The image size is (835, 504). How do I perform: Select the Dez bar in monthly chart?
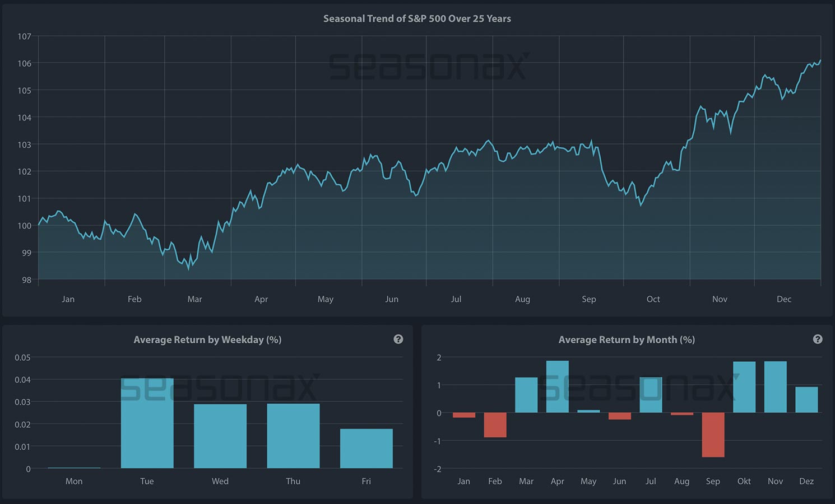click(x=806, y=400)
